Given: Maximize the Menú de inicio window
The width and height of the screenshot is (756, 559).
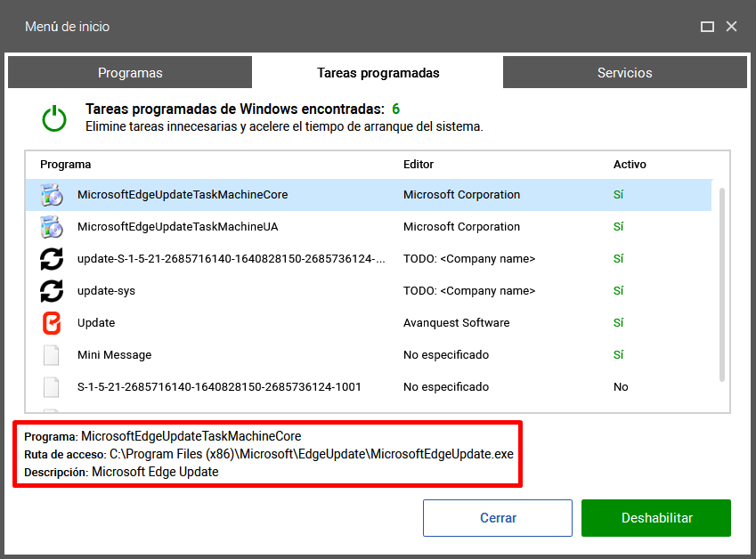Looking at the screenshot, I should [707, 27].
